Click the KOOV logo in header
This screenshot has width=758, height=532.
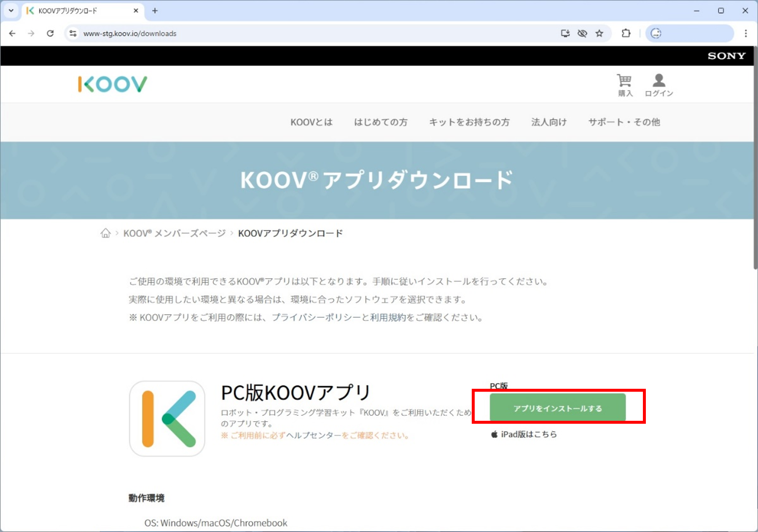point(113,84)
